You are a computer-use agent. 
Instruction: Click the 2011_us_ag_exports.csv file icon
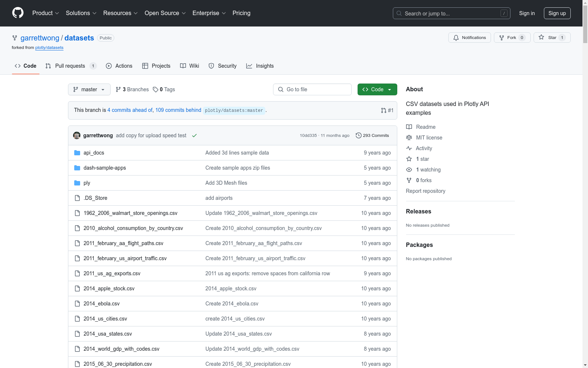77,273
